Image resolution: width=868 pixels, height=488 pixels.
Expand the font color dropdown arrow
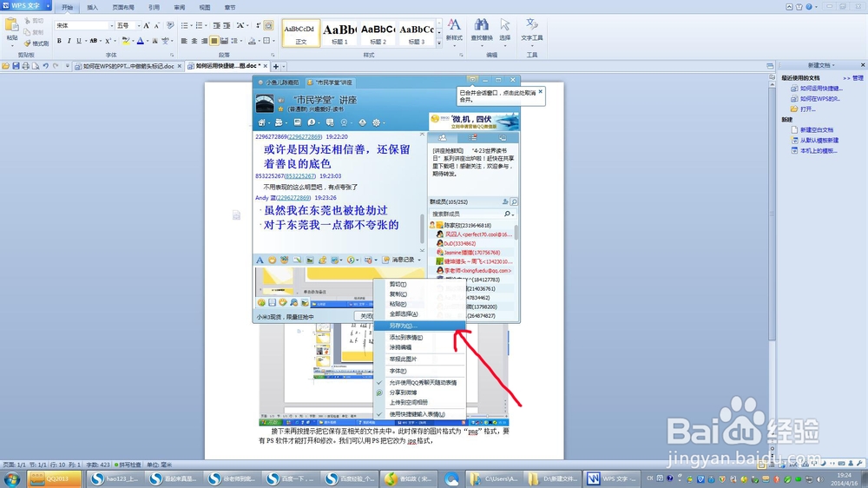coord(148,41)
